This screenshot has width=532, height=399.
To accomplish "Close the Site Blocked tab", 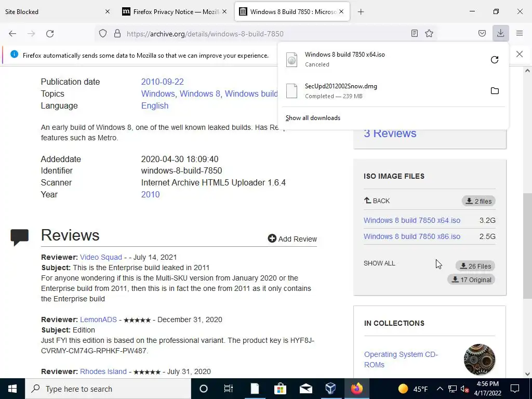I will pos(108,11).
